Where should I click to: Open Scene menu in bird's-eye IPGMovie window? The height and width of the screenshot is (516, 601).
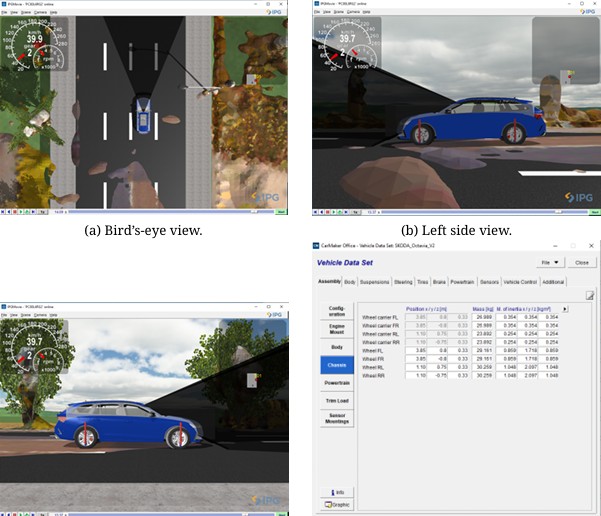click(x=26, y=12)
